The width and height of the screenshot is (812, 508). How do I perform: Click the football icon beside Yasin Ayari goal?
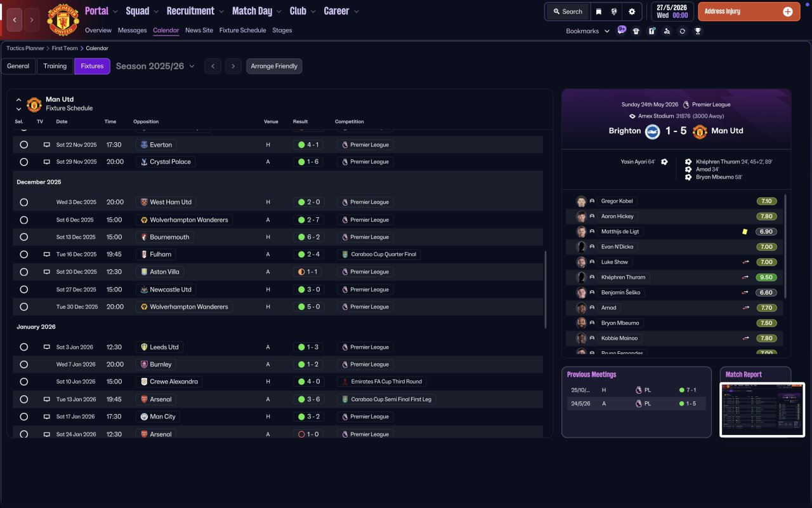pos(664,162)
